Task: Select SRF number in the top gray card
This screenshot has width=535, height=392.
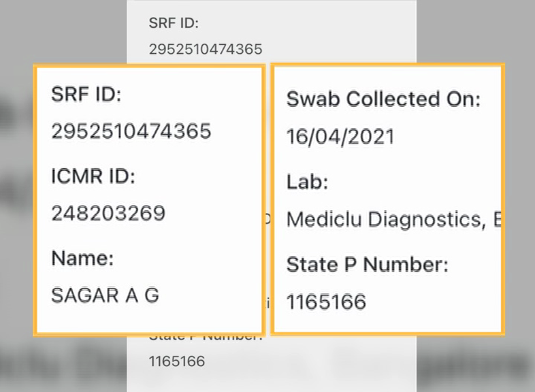Action: [206, 49]
